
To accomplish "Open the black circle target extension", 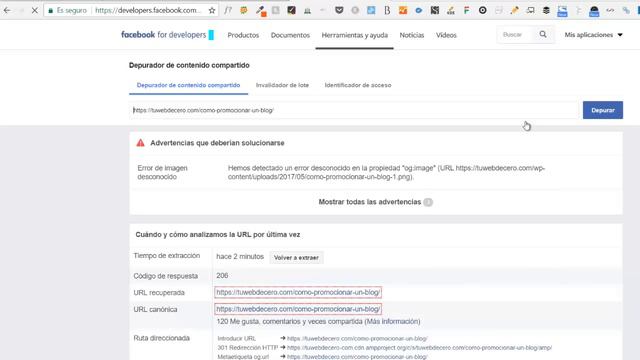I will [x=482, y=10].
